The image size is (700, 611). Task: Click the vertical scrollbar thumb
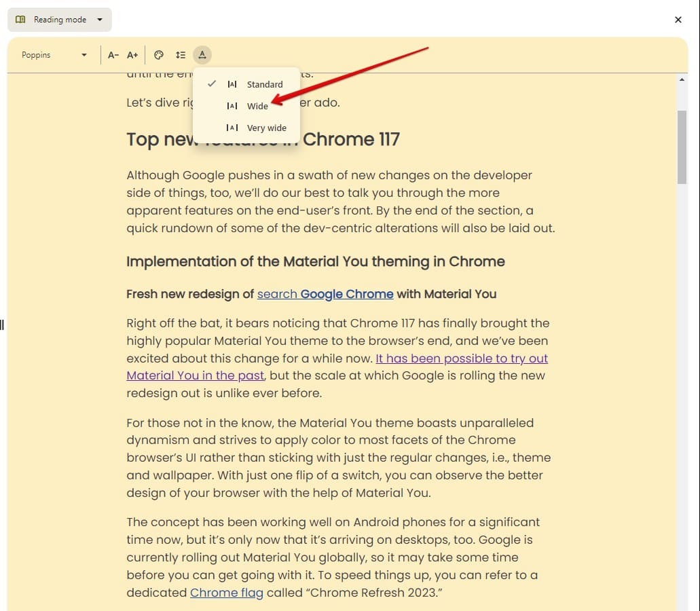pos(682,147)
